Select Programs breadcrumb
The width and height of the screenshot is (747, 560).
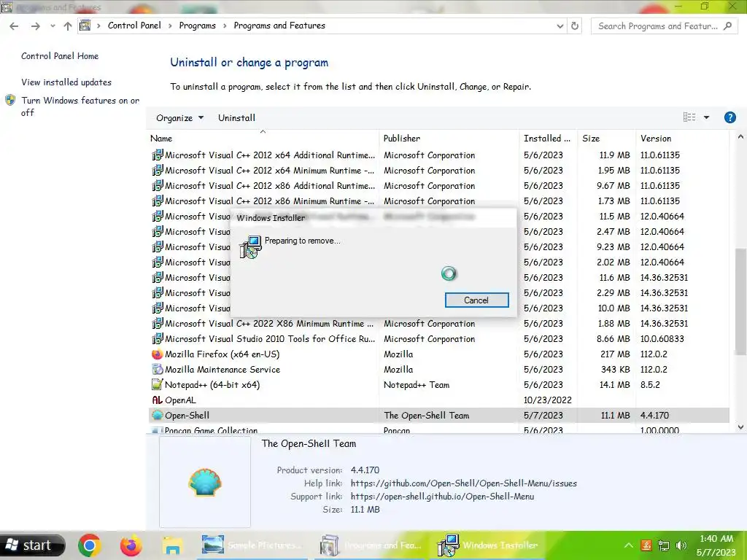pos(197,26)
